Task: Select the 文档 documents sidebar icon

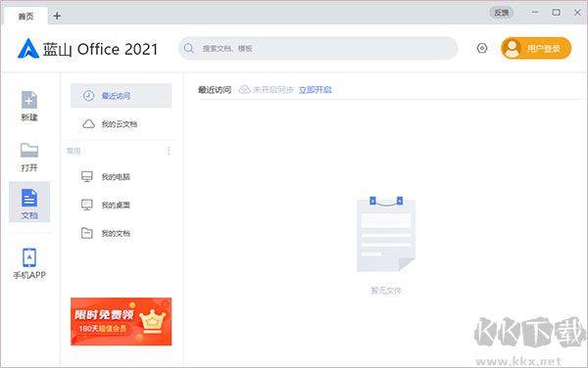Action: tap(29, 203)
